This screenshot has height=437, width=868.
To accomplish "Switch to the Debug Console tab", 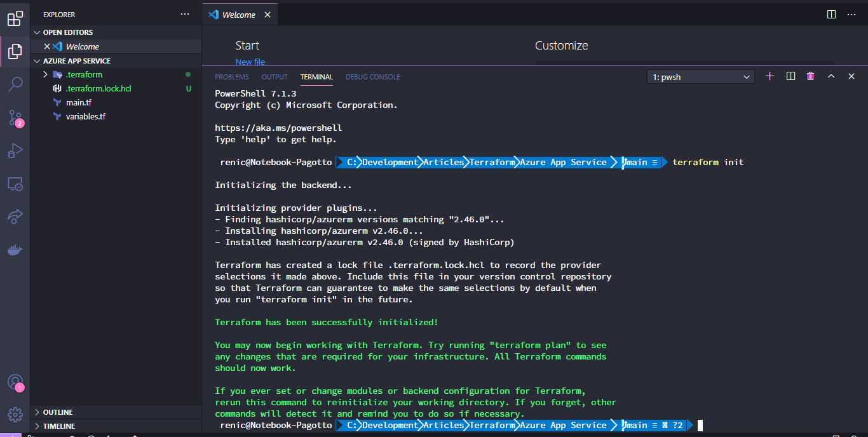I will pos(373,77).
